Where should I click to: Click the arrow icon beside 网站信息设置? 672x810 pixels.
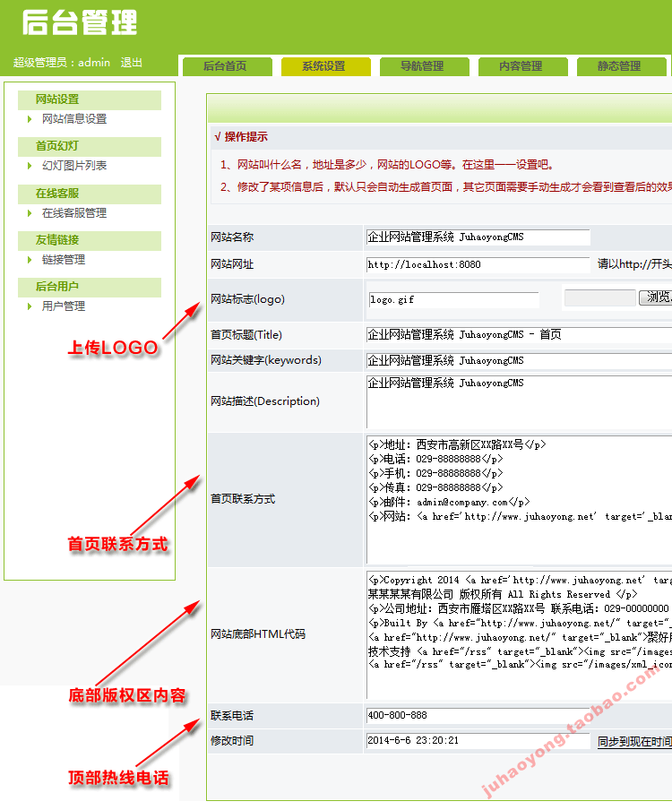point(30,119)
